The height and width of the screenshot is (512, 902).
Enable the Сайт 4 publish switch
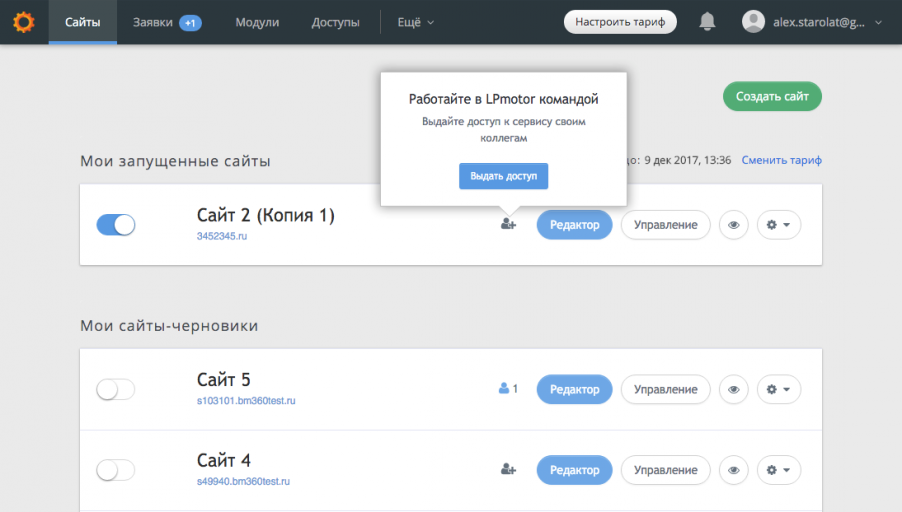(116, 470)
